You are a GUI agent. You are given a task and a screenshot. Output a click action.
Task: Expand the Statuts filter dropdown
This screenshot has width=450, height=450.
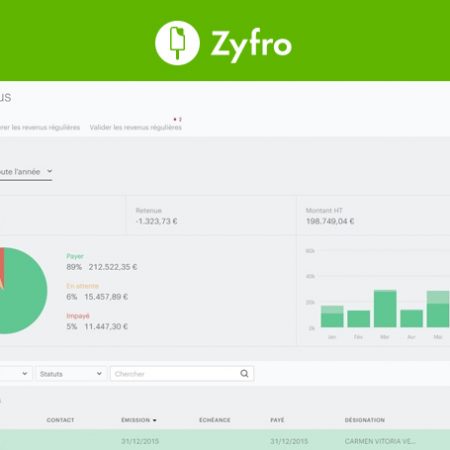71,374
